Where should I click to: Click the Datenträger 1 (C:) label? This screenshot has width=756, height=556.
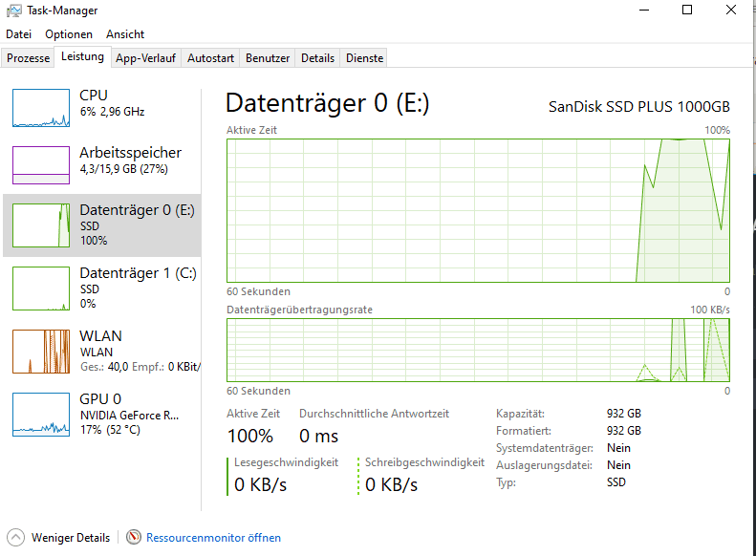pos(138,273)
